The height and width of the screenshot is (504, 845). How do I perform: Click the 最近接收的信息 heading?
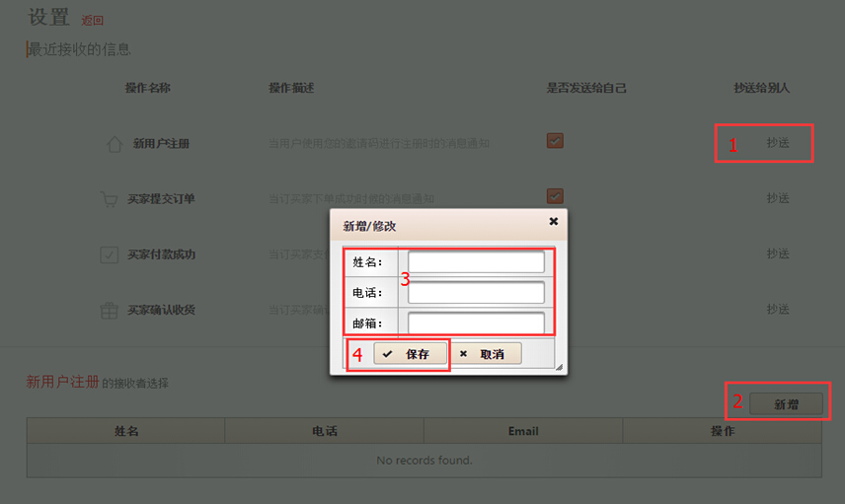coord(79,49)
